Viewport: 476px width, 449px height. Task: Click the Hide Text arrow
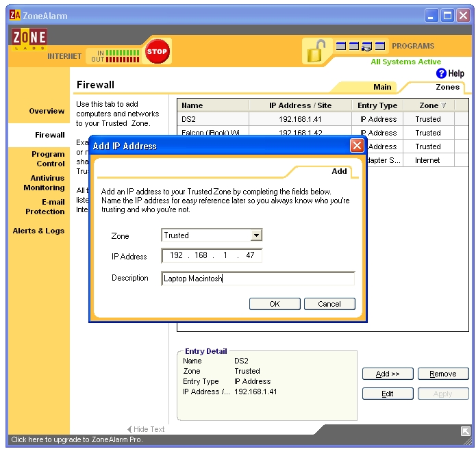point(129,429)
